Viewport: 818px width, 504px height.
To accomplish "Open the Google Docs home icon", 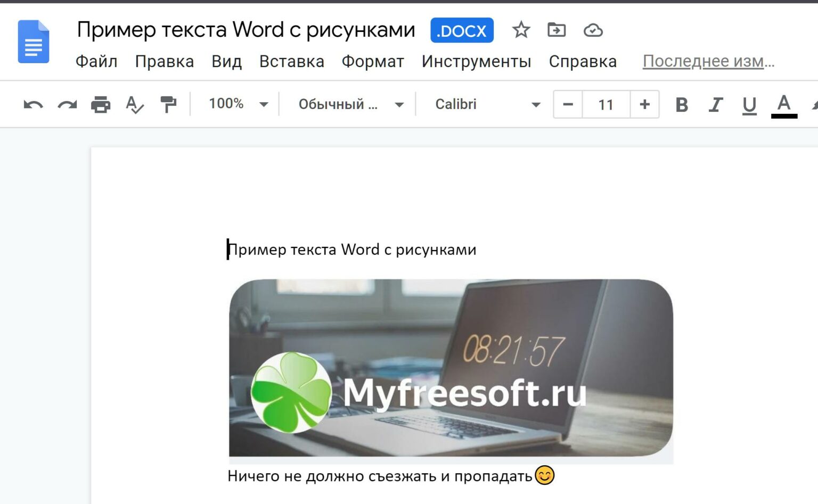I will point(34,42).
